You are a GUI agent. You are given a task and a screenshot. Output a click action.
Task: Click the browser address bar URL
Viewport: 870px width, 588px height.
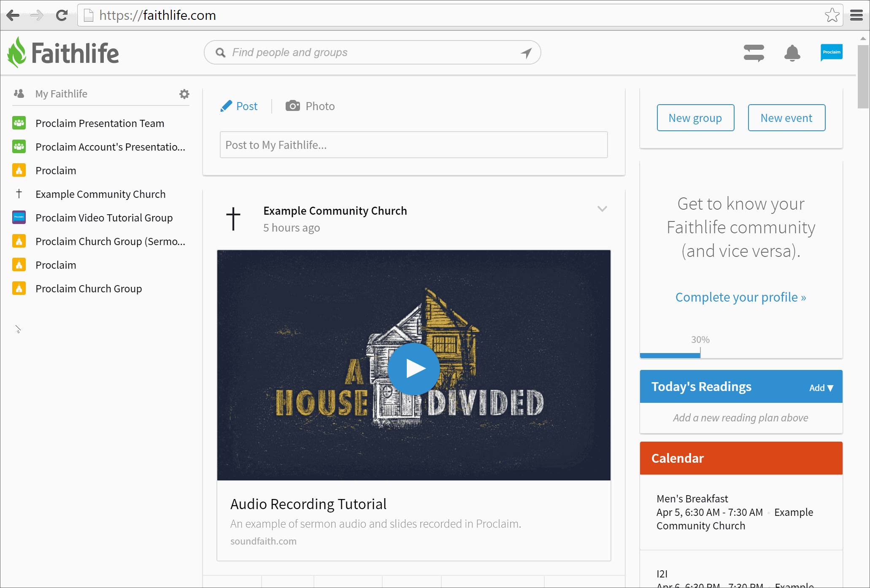point(158,15)
